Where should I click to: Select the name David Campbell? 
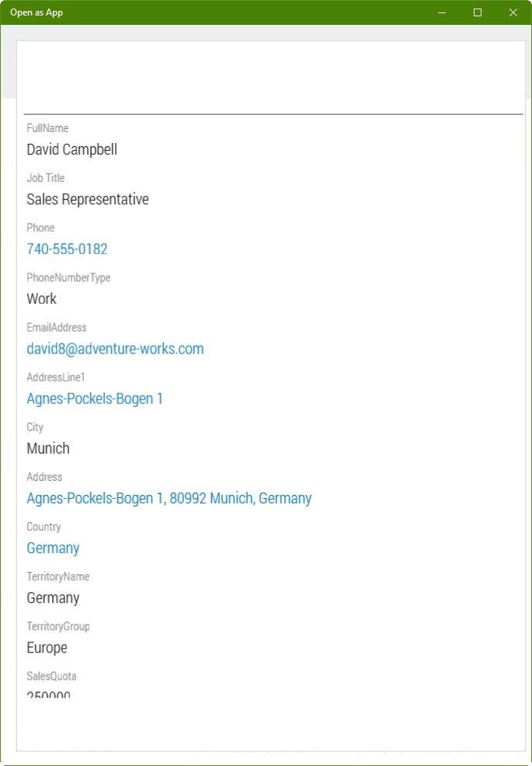click(71, 150)
